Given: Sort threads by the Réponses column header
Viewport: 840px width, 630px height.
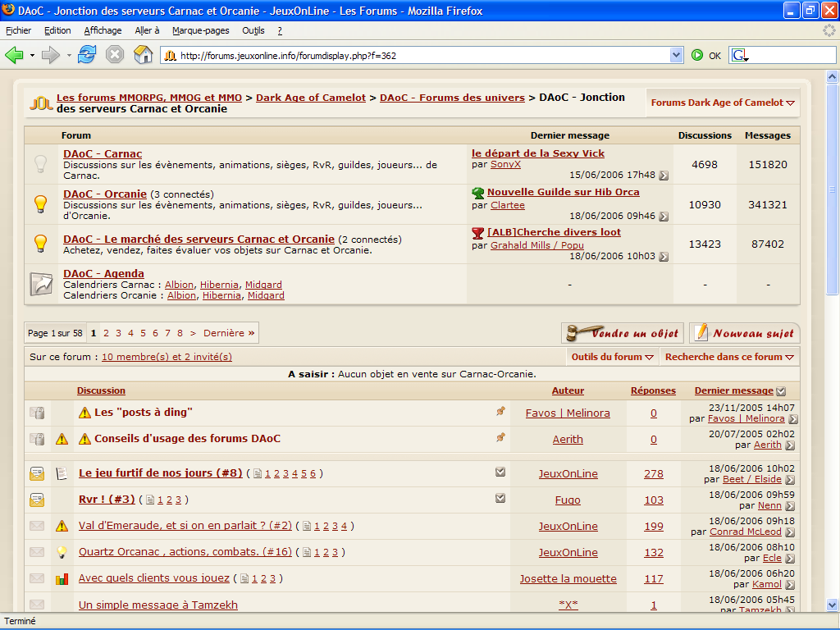Looking at the screenshot, I should [653, 391].
